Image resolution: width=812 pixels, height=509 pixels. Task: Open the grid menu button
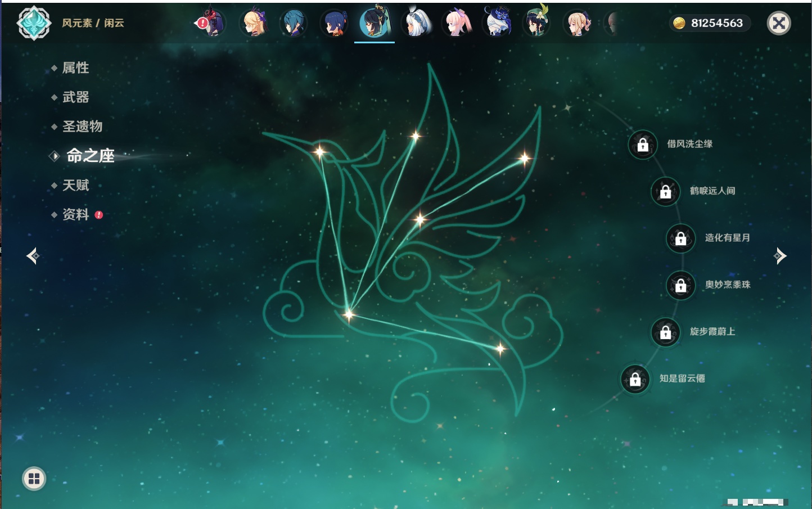(x=34, y=479)
